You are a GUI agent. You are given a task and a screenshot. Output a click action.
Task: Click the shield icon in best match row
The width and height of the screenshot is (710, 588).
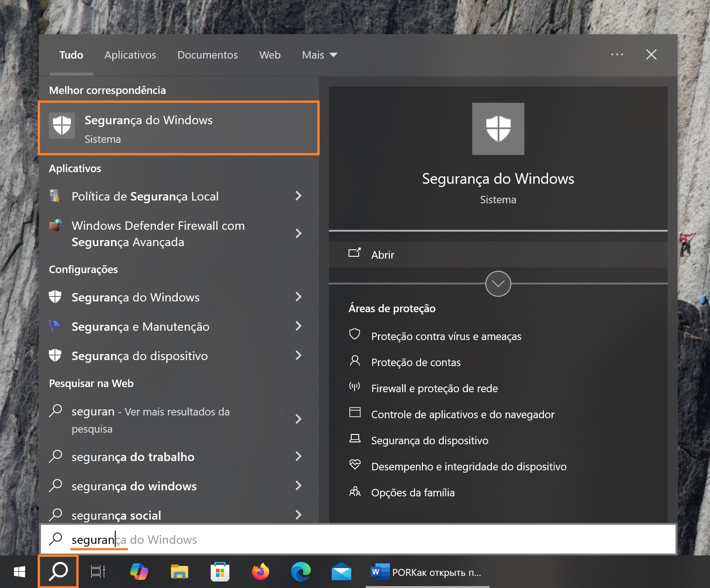coord(62,126)
